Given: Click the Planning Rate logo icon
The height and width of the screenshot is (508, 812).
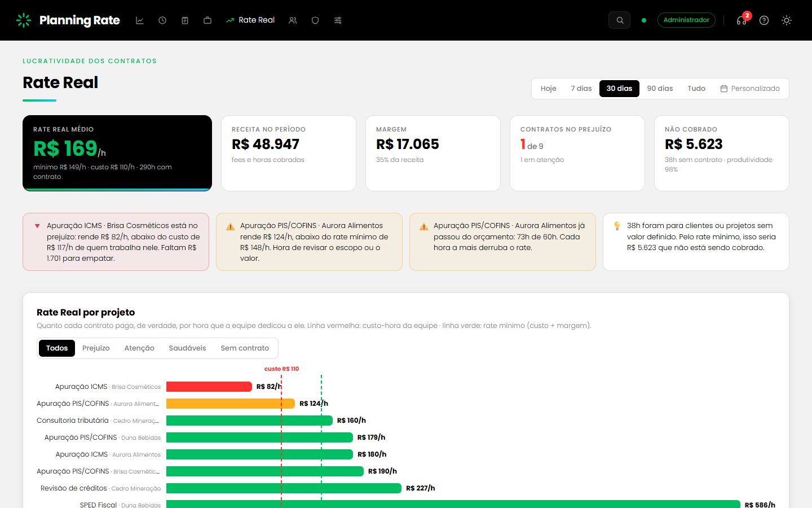Looking at the screenshot, I should (x=24, y=20).
